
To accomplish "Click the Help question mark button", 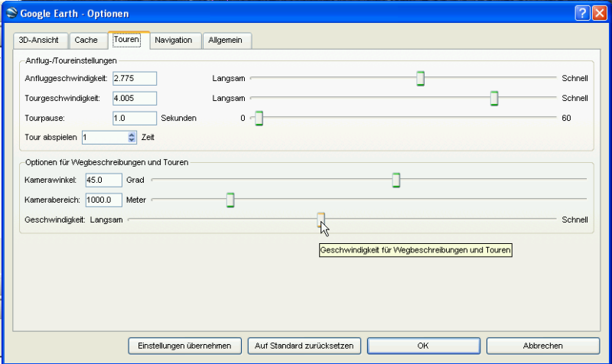I will click(581, 13).
